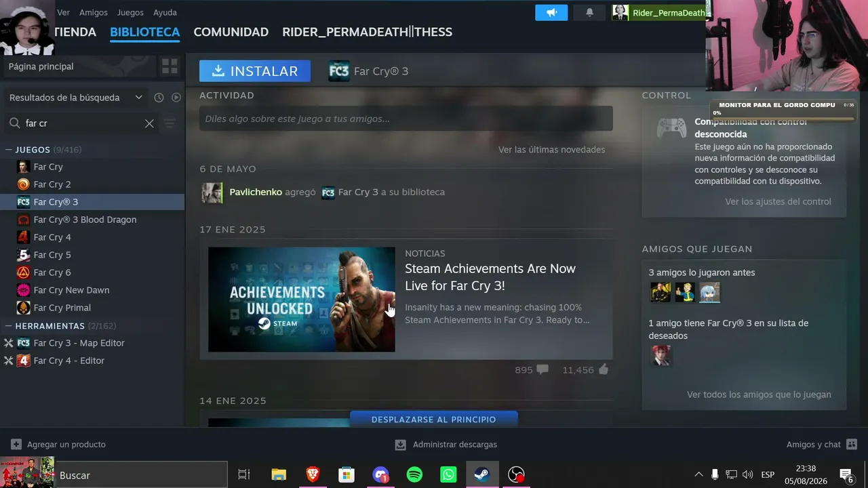Collapse the JUEGOS category

pyautogui.click(x=9, y=150)
